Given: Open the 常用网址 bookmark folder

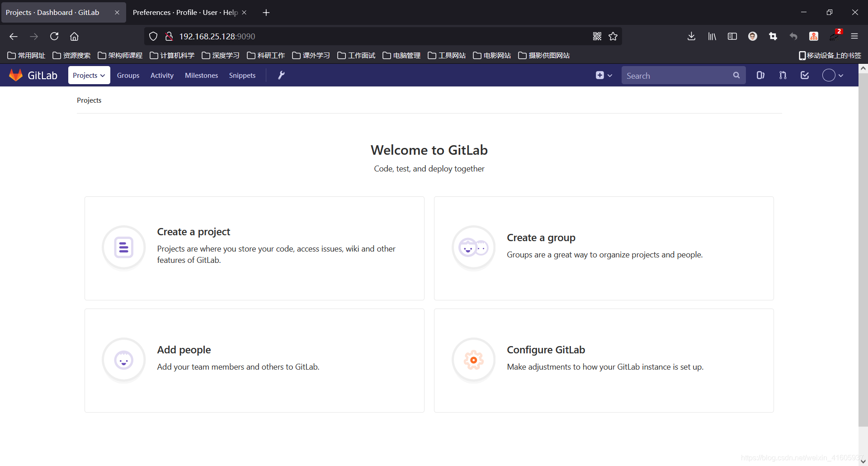Looking at the screenshot, I should coord(26,55).
